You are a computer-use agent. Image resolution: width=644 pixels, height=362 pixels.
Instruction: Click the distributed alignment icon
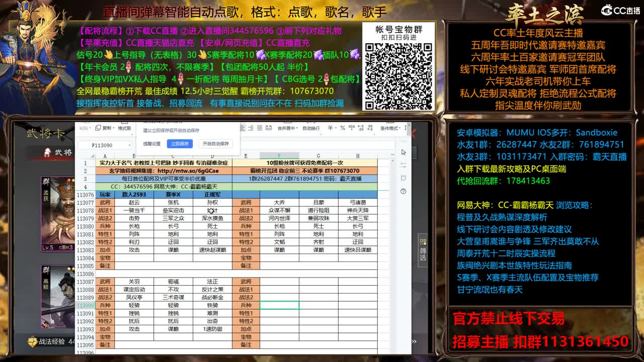(269, 128)
